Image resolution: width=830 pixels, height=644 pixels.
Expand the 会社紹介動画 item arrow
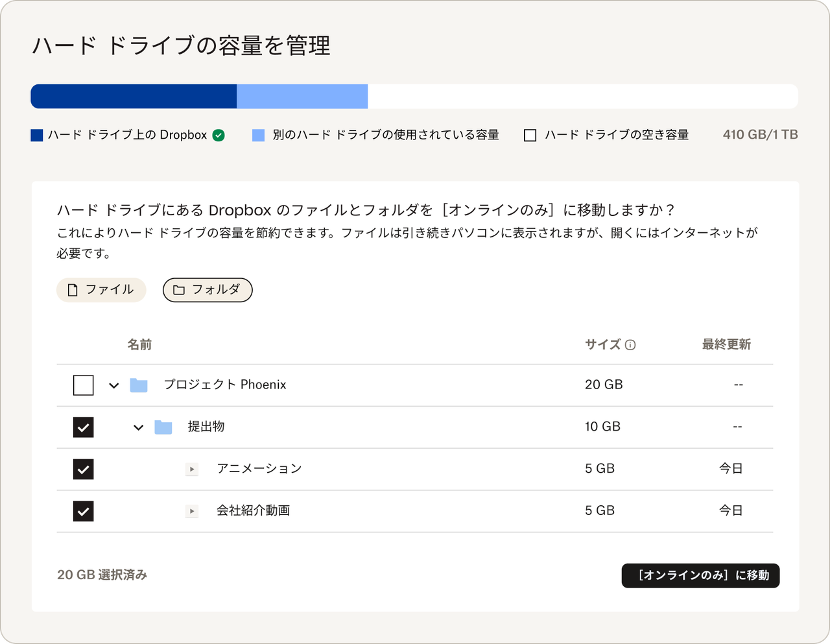[192, 510]
